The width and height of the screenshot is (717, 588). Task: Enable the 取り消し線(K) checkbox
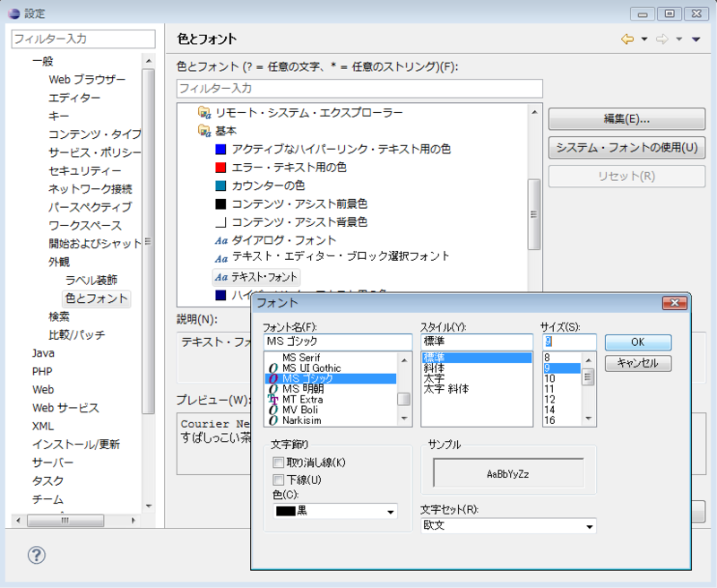(x=278, y=463)
